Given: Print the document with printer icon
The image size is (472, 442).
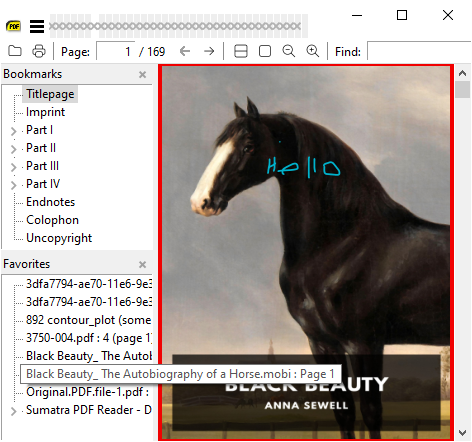Looking at the screenshot, I should [x=39, y=51].
